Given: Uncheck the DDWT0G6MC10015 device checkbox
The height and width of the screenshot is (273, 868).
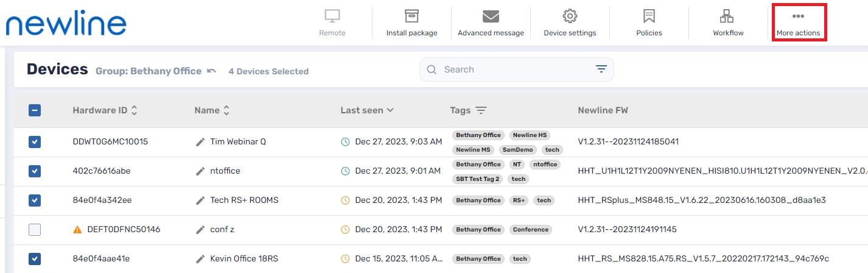Looking at the screenshot, I should coord(35,142).
